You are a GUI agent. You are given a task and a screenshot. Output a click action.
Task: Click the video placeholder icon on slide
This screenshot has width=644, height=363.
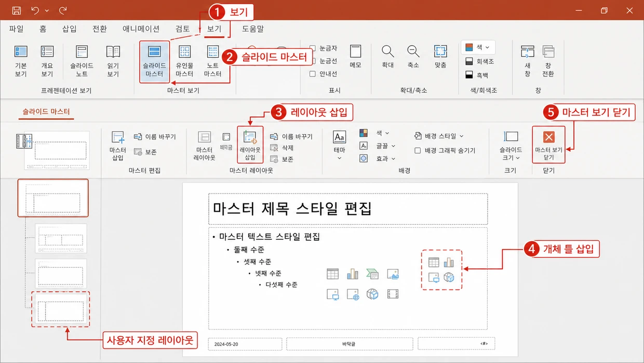click(x=393, y=294)
